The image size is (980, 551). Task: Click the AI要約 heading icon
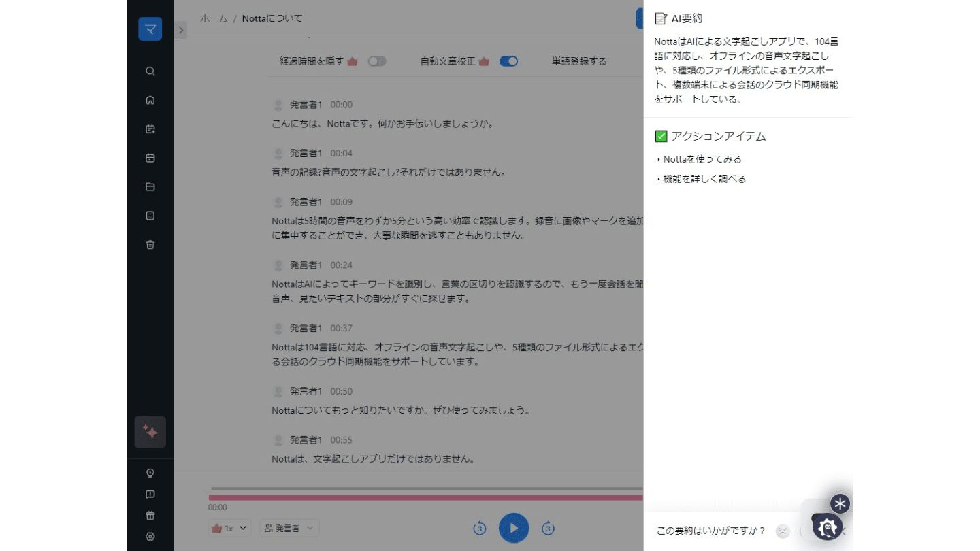(x=661, y=19)
